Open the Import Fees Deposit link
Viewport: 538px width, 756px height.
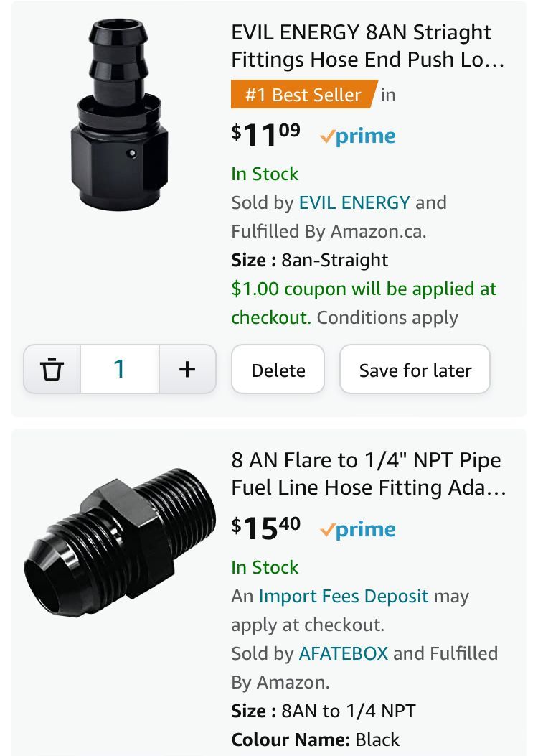point(343,596)
